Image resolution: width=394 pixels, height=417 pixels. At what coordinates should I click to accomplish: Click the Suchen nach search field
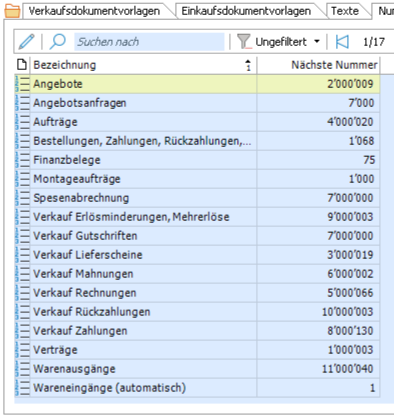[149, 42]
